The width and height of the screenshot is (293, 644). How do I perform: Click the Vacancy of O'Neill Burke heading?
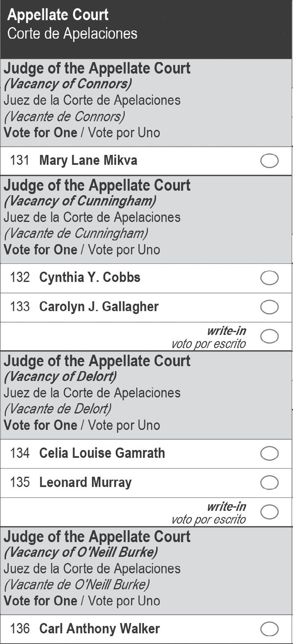(81, 552)
